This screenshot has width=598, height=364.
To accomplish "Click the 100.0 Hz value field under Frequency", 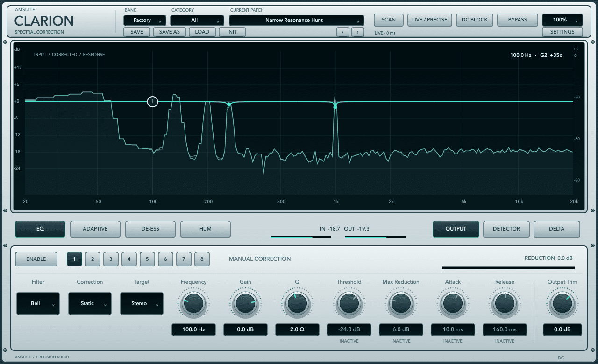I will coord(193,329).
